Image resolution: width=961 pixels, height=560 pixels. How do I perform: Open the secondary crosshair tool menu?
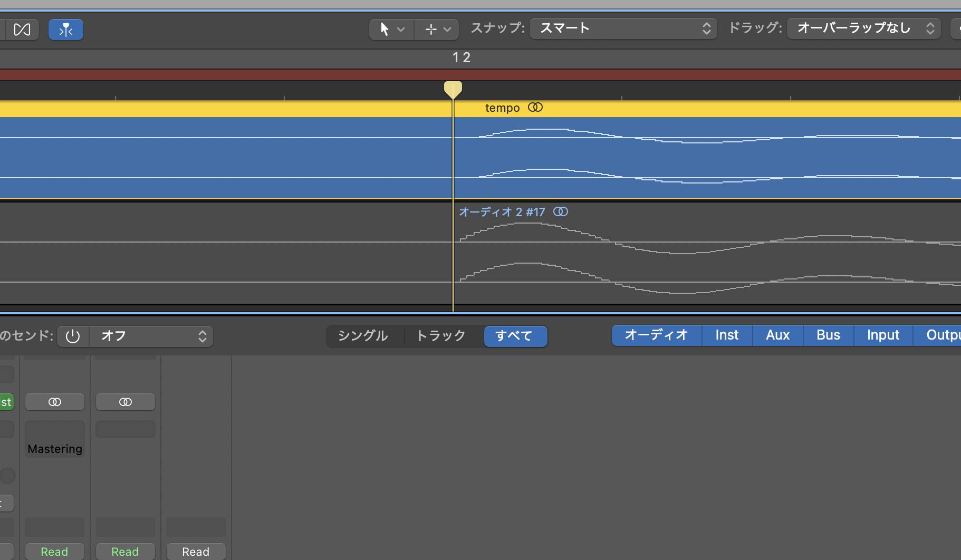(437, 30)
